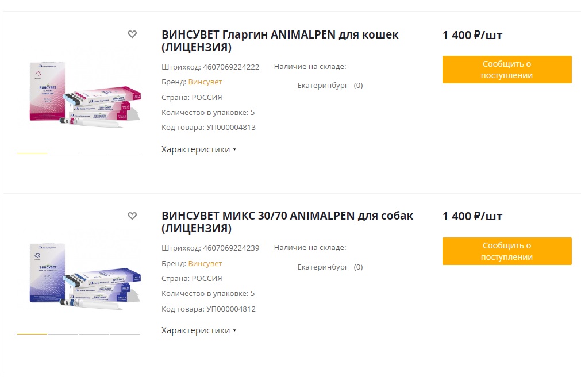
Task: Add ВИНСУВЕТ Гларгин for cats to favorites
Action: pyautogui.click(x=132, y=34)
